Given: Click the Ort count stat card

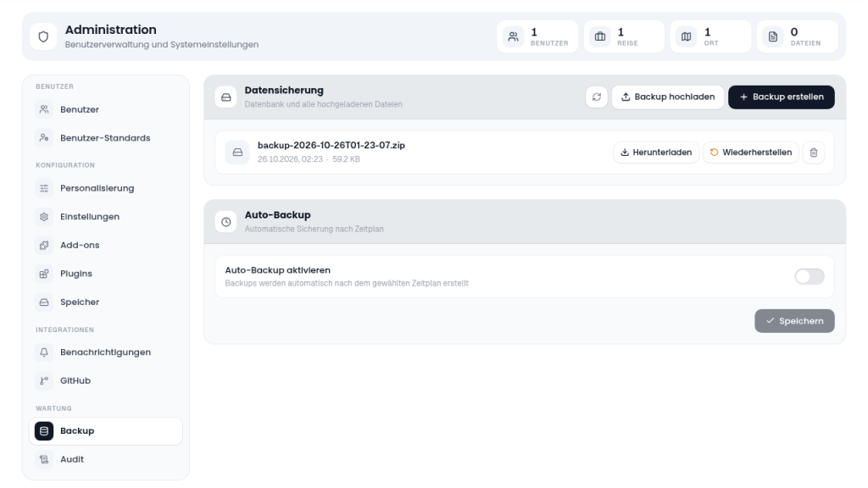Looking at the screenshot, I should 710,36.
